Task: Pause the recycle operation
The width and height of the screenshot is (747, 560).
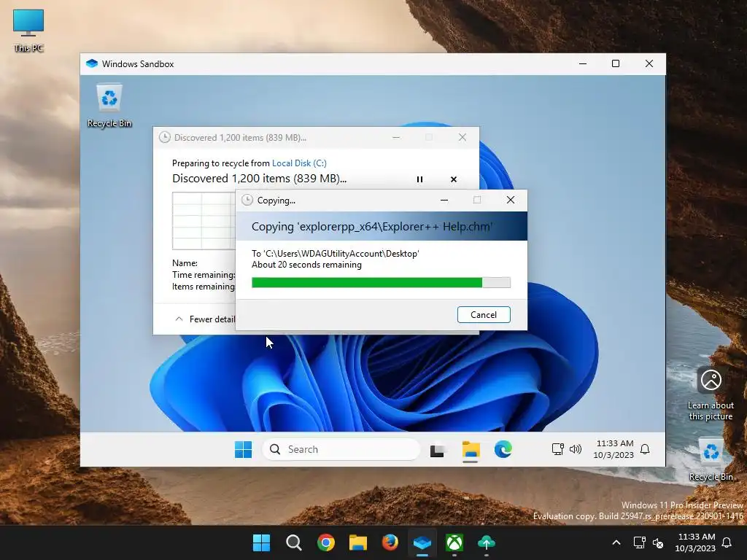Action: (419, 179)
